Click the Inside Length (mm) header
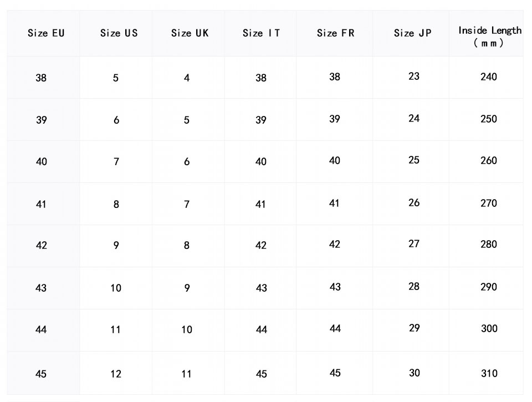Image resolution: width=532 pixels, height=402 pixels. click(x=489, y=36)
